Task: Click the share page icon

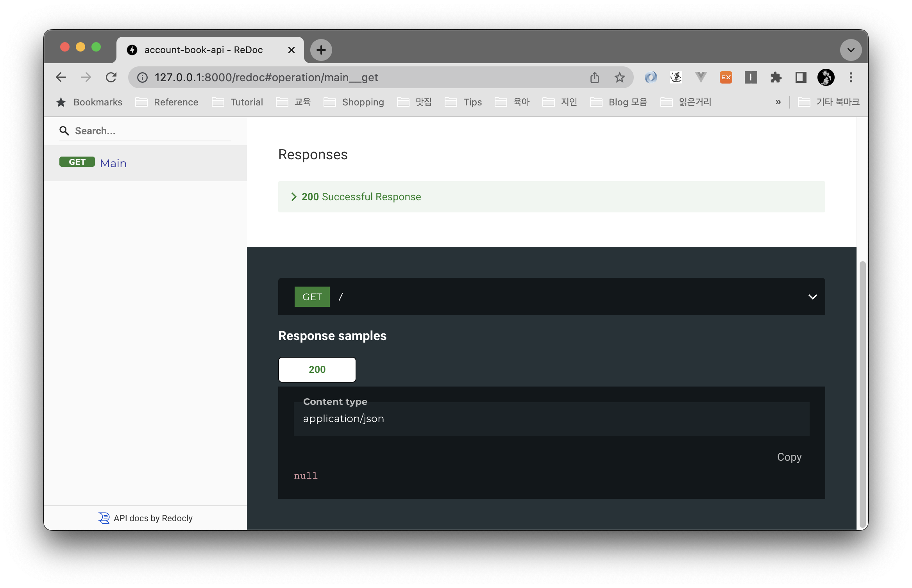Action: (594, 77)
